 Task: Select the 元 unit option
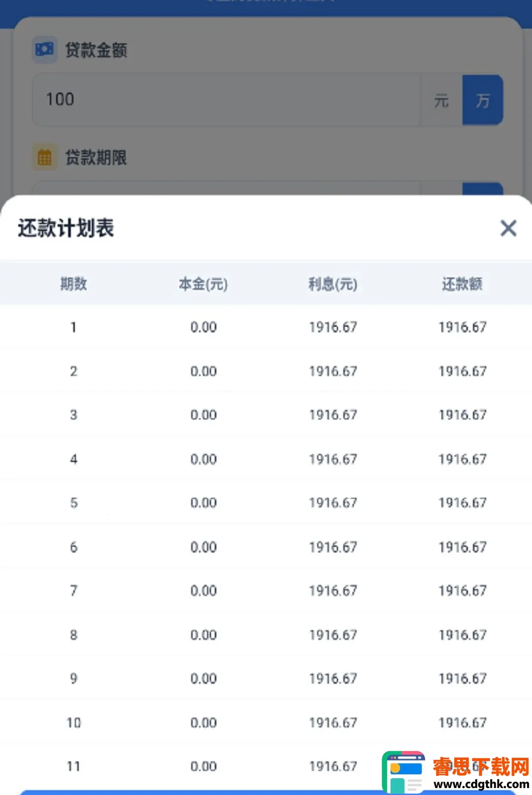click(x=441, y=101)
